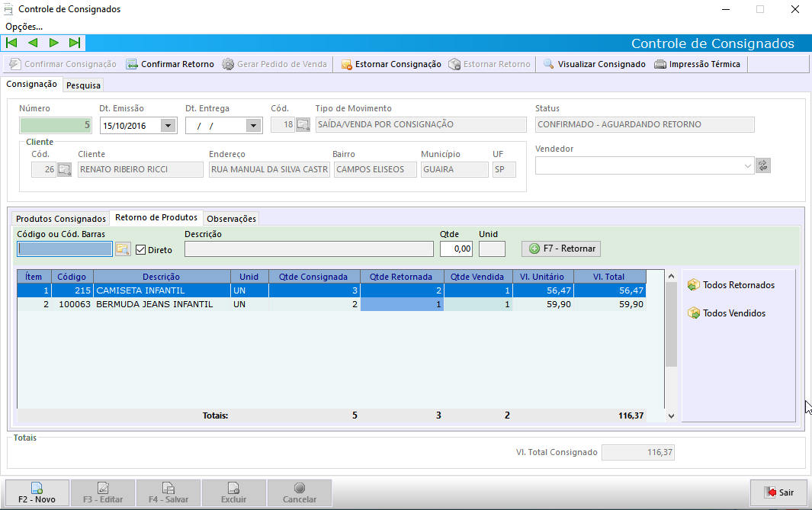The image size is (812, 510).
Task: Click the F3 - Editar button
Action: [x=103, y=492]
